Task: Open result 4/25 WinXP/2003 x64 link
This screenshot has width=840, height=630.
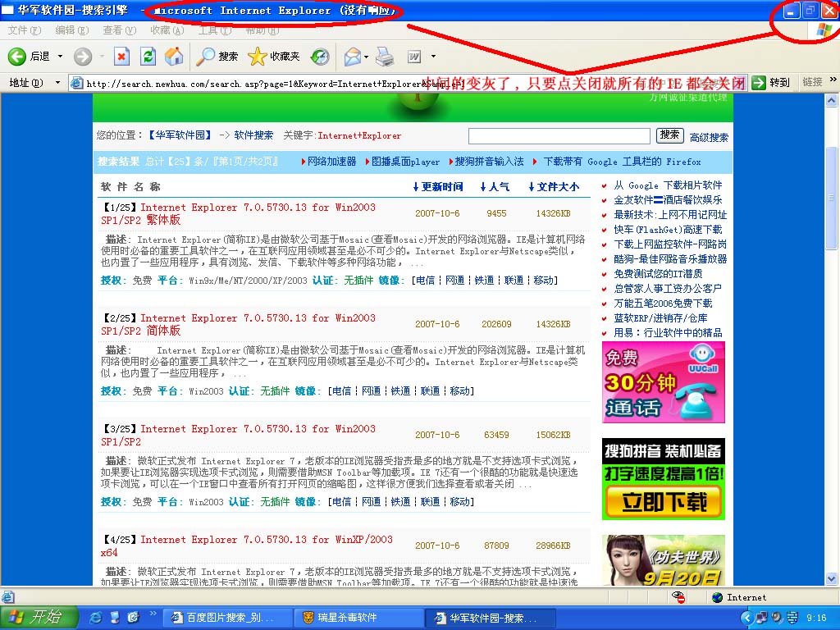Action: (247, 546)
